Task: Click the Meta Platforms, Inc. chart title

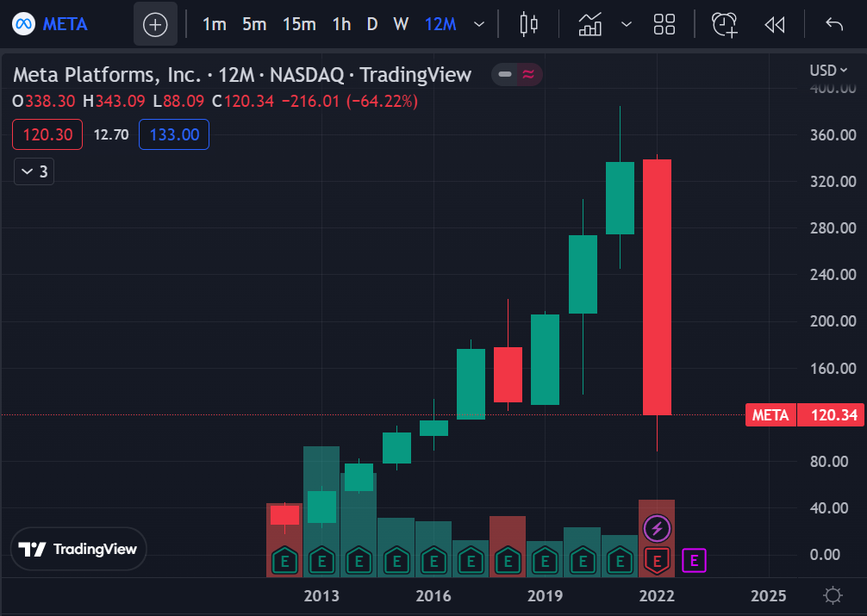Action: (x=107, y=75)
